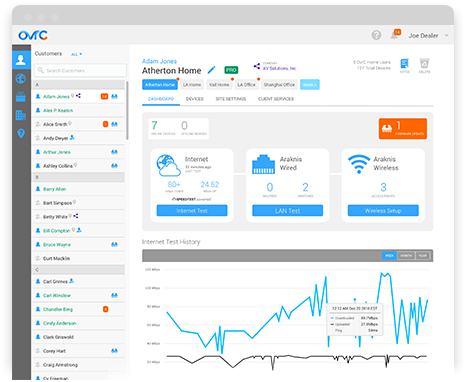Open the Joe Dealer account menu
The height and width of the screenshot is (382, 466).
coord(428,35)
